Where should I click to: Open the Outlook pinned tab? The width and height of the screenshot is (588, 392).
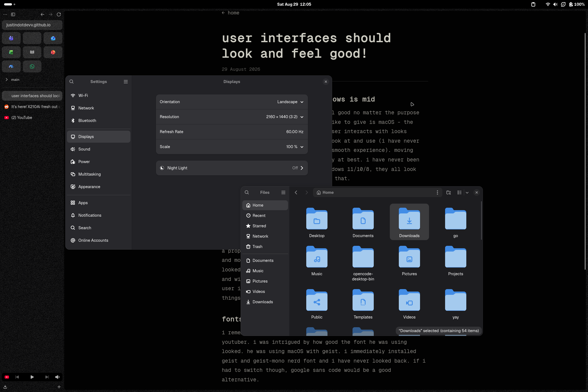(53, 38)
